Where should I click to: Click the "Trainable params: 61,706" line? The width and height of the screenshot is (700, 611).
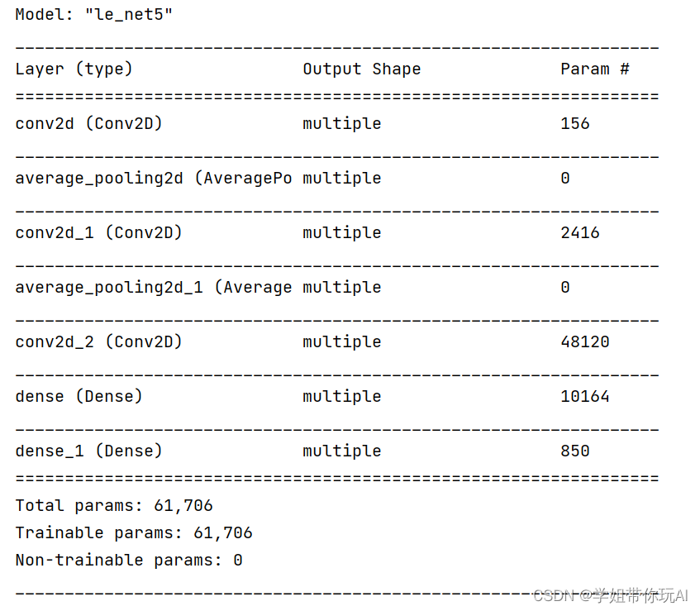pyautogui.click(x=134, y=533)
